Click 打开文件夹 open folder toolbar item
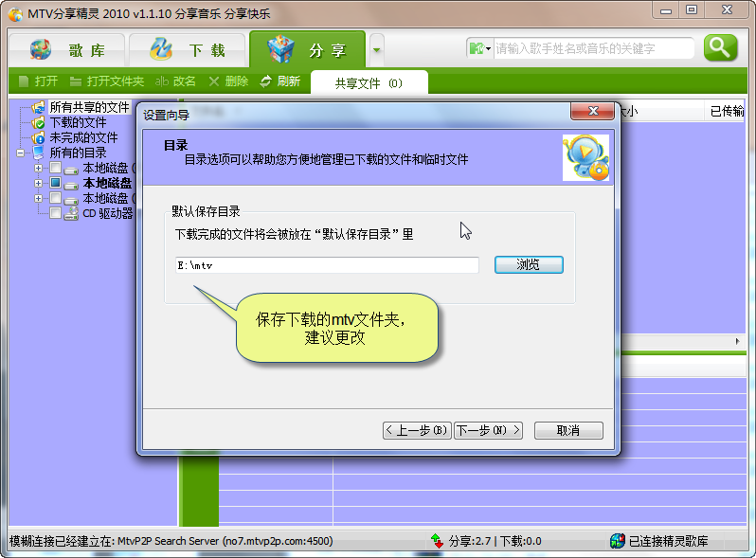756x558 pixels. click(107, 81)
